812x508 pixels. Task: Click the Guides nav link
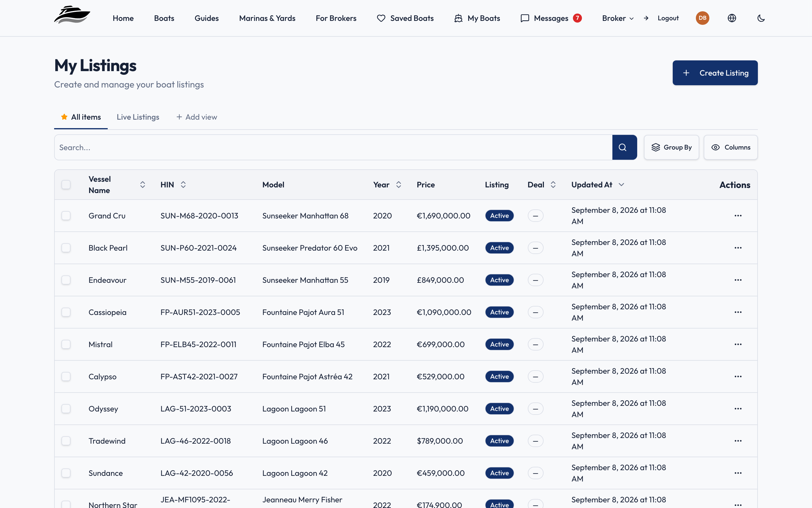pos(207,18)
